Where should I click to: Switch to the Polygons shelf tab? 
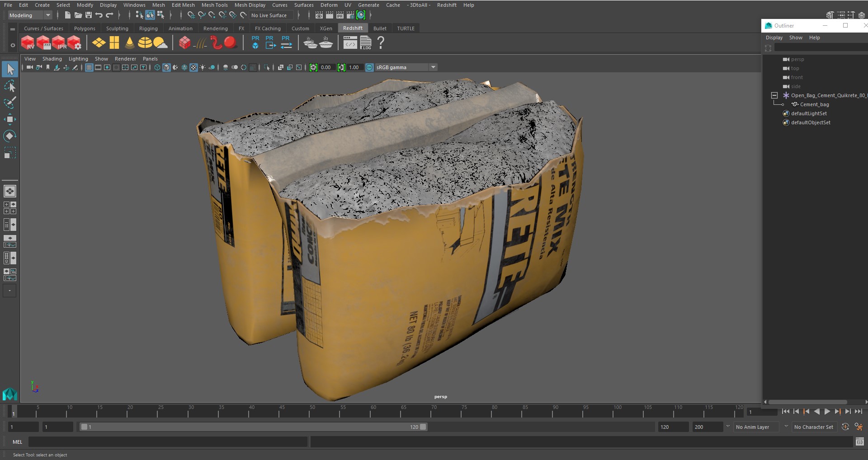(85, 28)
